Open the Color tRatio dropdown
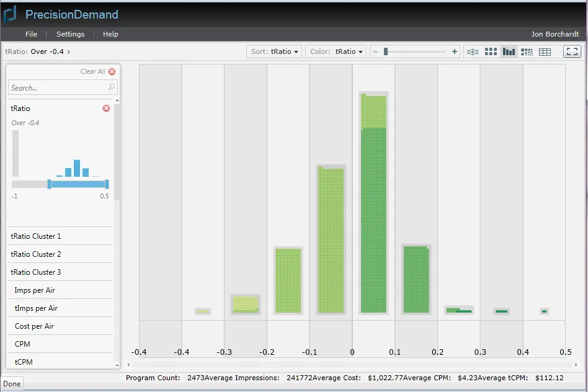 [x=336, y=51]
